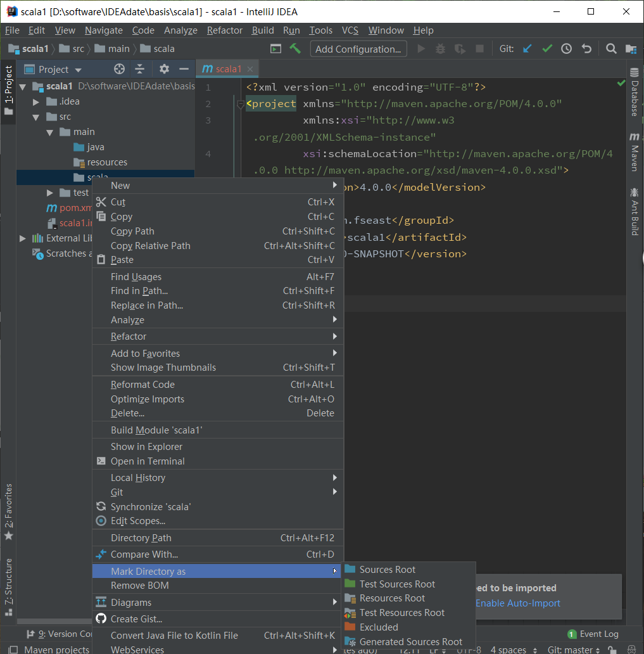Click the Add Configuration... button

(358, 49)
